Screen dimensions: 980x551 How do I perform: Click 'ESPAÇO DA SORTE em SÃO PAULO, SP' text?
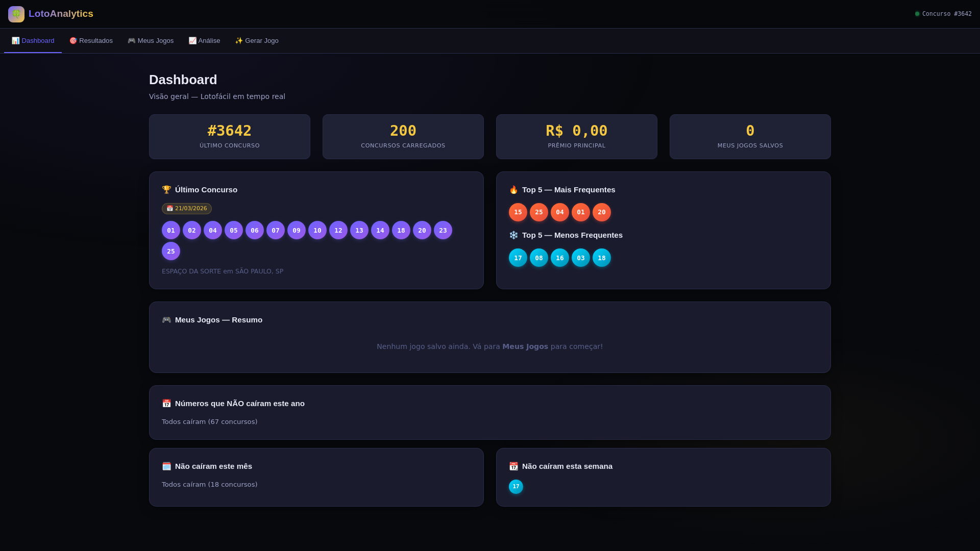(223, 271)
